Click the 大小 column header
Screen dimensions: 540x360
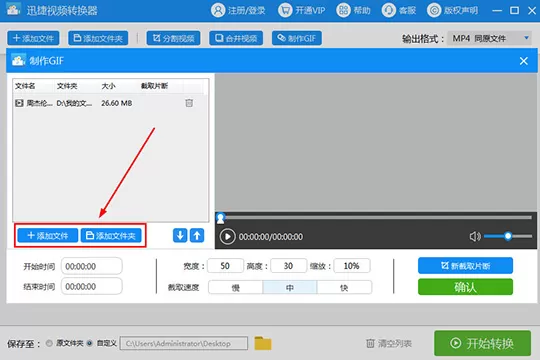pyautogui.click(x=108, y=86)
